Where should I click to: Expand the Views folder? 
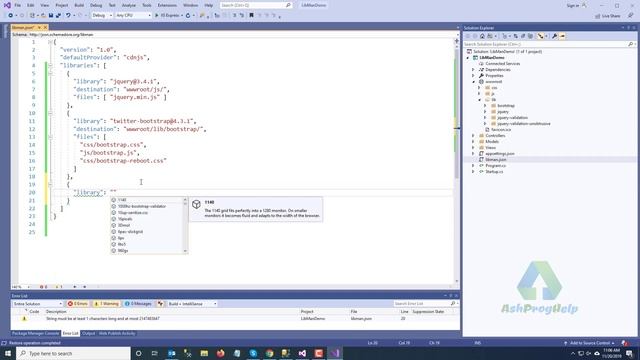coord(473,148)
